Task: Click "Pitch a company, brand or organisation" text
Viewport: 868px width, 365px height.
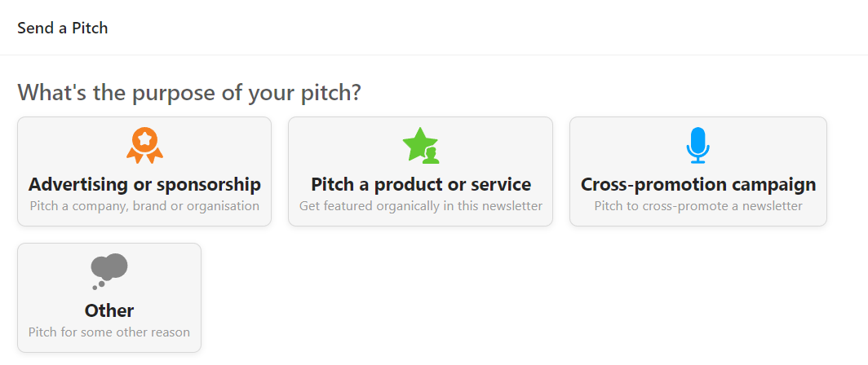Action: pos(144,206)
